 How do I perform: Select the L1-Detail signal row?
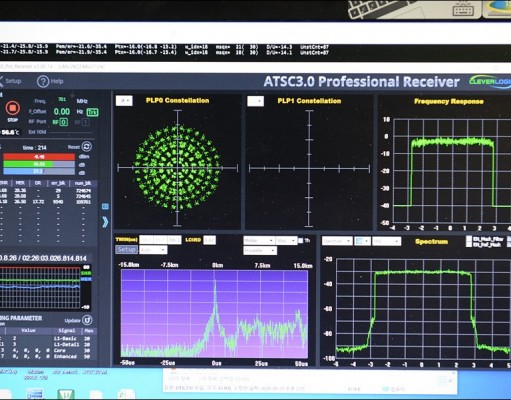point(48,344)
